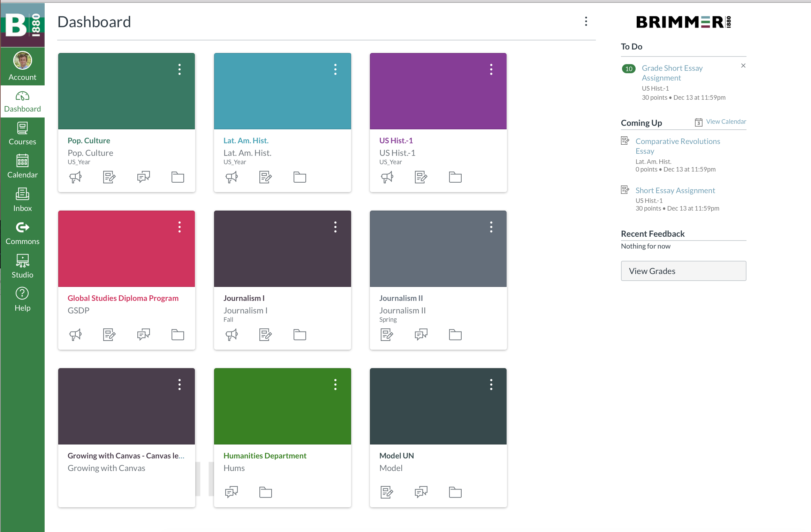
Task: Open Global Studies Diploma Program files icon
Action: [x=178, y=335]
